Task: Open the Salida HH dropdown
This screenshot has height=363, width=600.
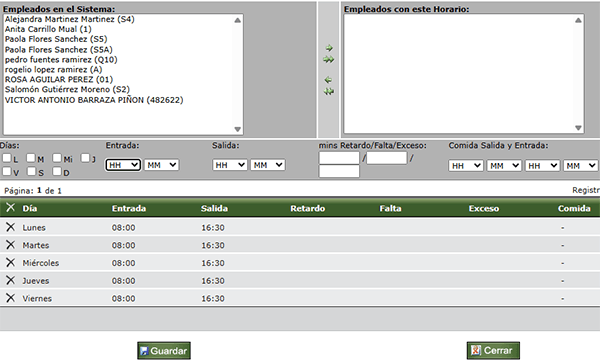Action: coord(230,165)
